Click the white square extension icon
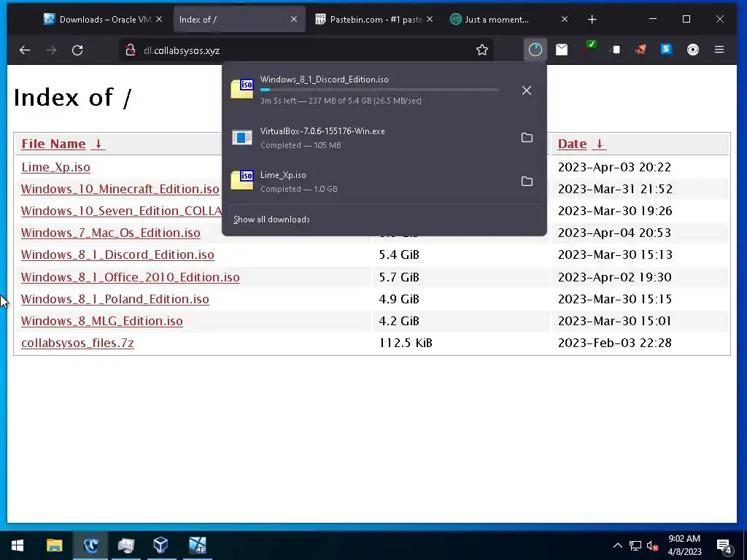The width and height of the screenshot is (747, 560). [616, 50]
